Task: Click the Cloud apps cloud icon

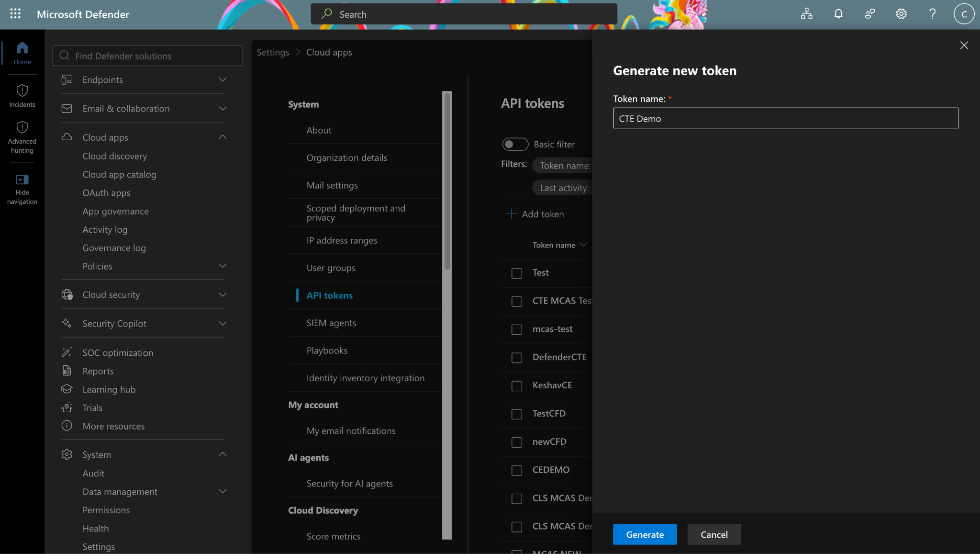Action: 67,137
